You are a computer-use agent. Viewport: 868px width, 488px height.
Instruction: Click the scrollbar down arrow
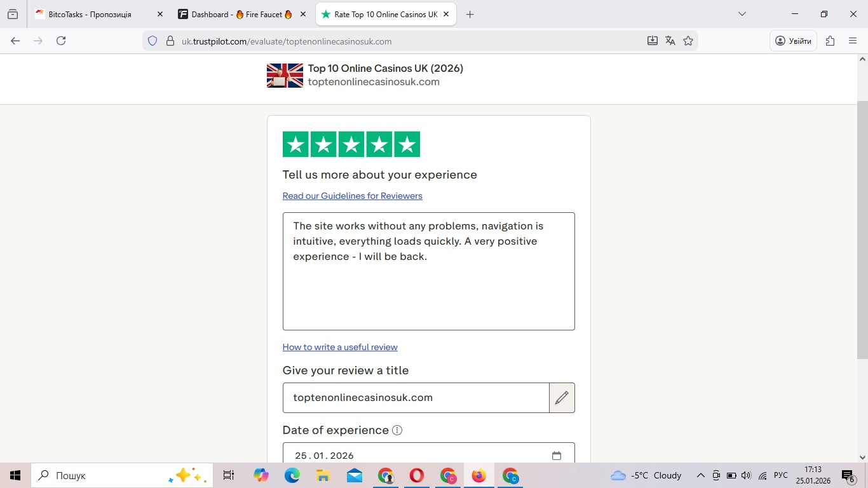(862, 457)
